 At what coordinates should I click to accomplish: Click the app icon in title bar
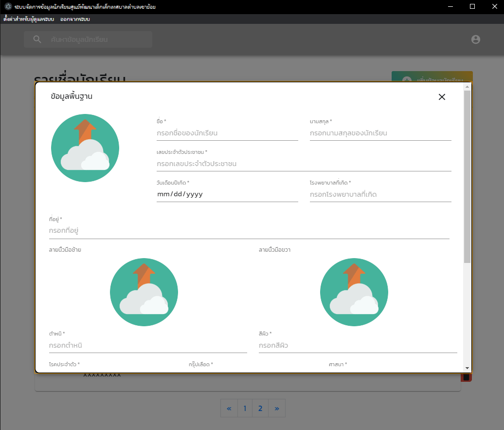pyautogui.click(x=8, y=7)
